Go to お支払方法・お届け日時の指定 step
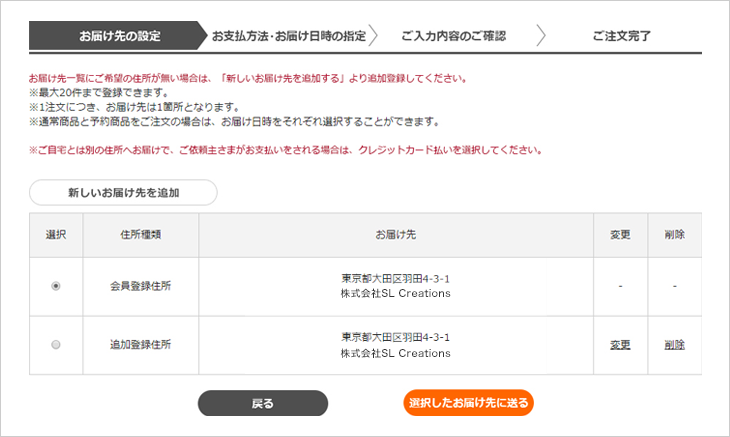 click(288, 36)
